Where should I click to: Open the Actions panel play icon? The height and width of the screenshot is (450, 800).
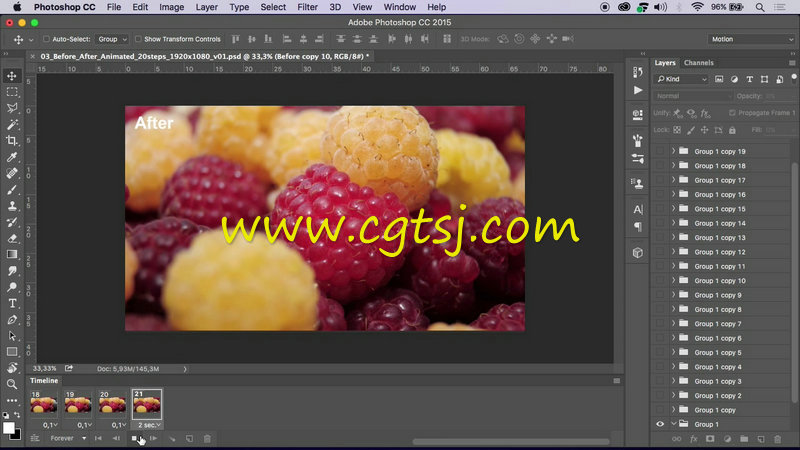coord(638,90)
